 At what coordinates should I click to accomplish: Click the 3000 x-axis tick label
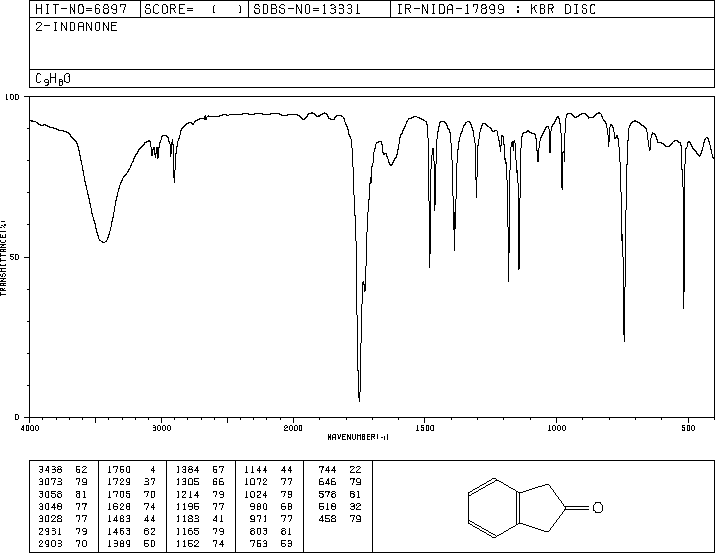pyautogui.click(x=161, y=428)
